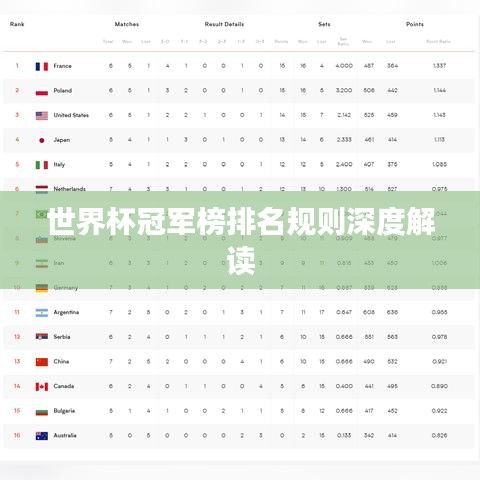Screen dimensions: 480x480
Task: Click the Canada flag icon
Action: click(x=42, y=387)
